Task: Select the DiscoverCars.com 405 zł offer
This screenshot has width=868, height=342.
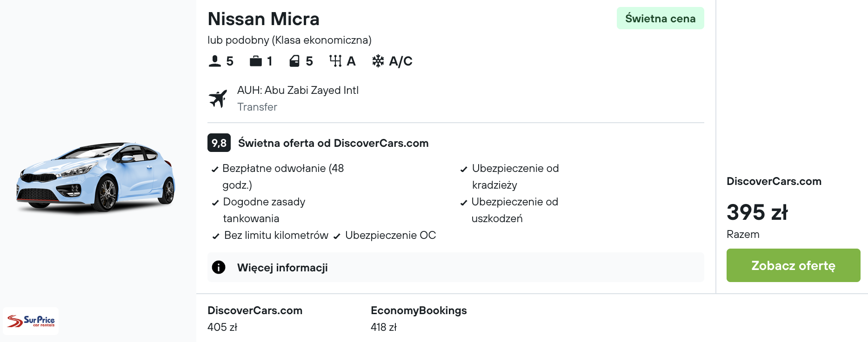Action: [x=254, y=318]
